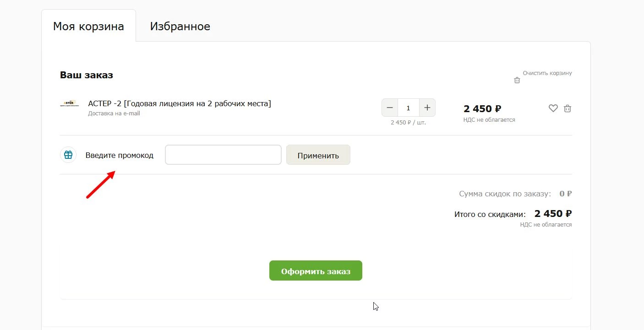Click the Применить button
Viewport: 644px width, 330px height.
(318, 155)
